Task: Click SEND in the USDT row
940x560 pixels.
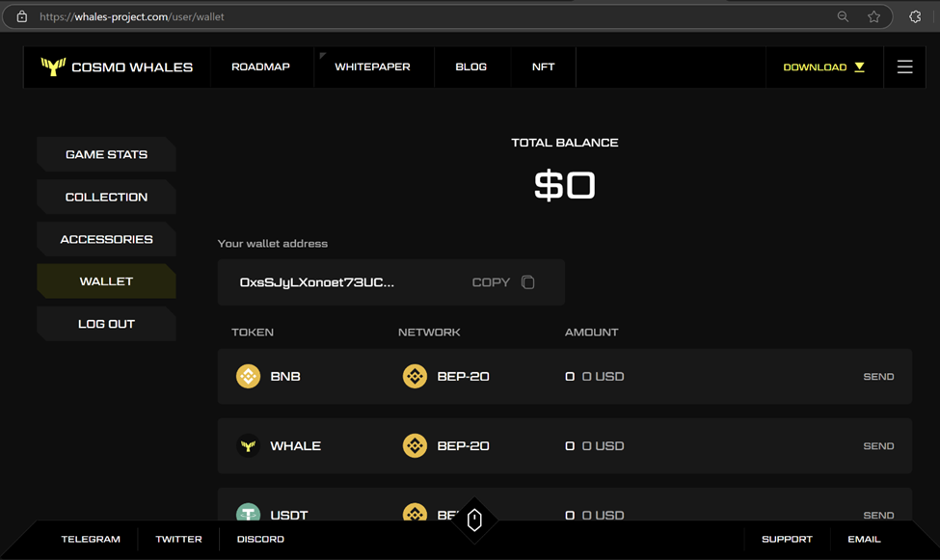Action: click(x=878, y=515)
